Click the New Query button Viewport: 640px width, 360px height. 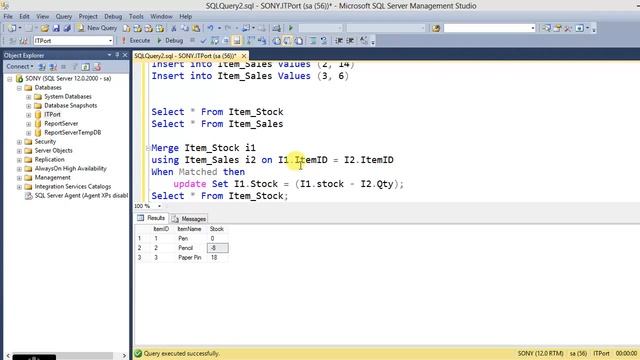coord(97,28)
